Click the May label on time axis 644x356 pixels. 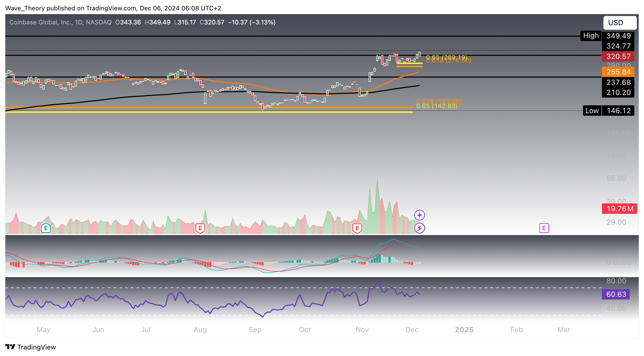(43, 330)
